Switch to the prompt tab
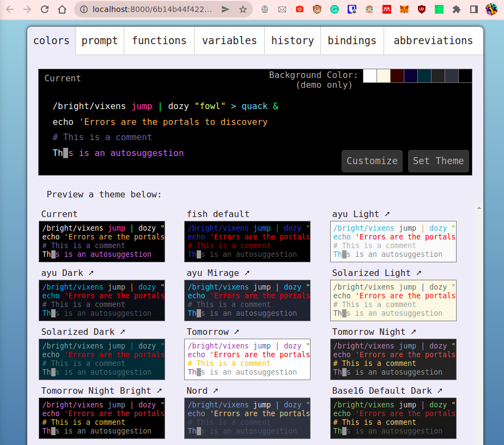This screenshot has height=445, width=504. pyautogui.click(x=99, y=40)
